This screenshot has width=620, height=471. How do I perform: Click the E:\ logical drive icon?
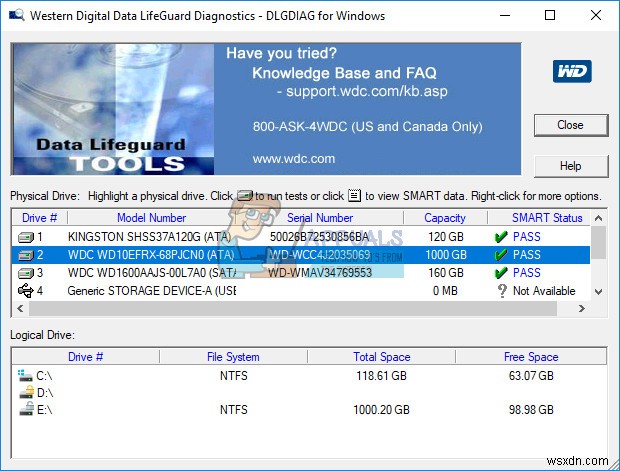pos(26,409)
